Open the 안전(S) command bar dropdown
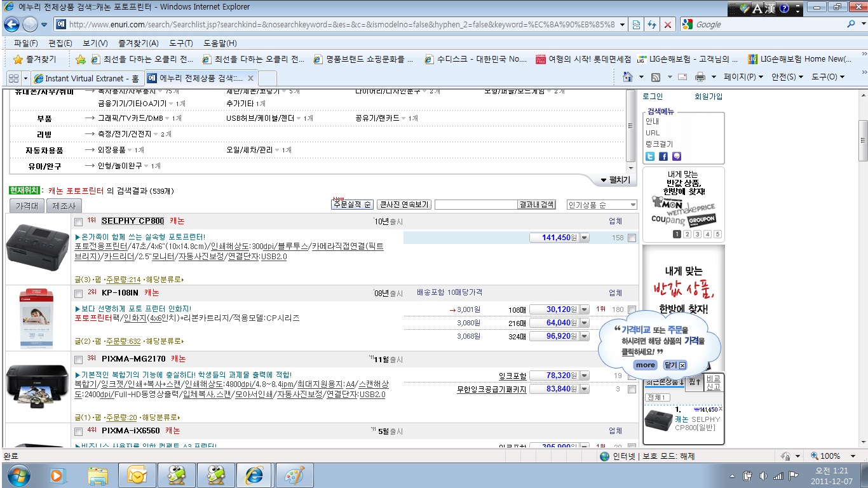The image size is (868, 488). pos(787,77)
